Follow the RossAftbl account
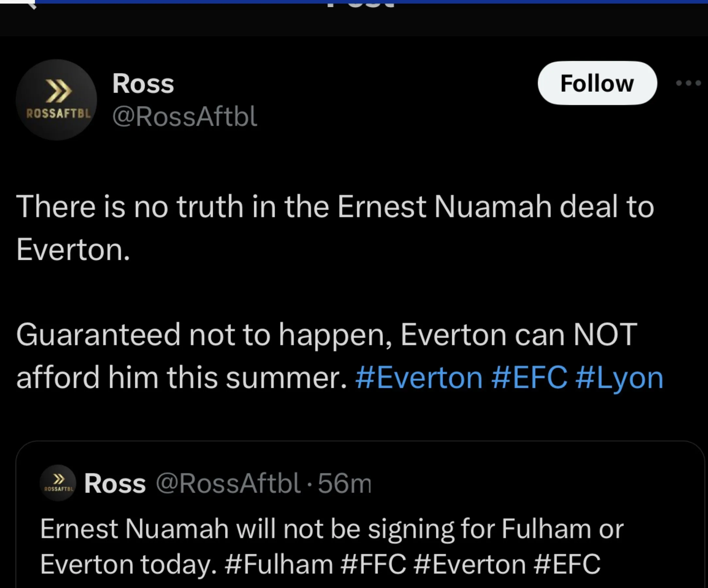 point(597,83)
